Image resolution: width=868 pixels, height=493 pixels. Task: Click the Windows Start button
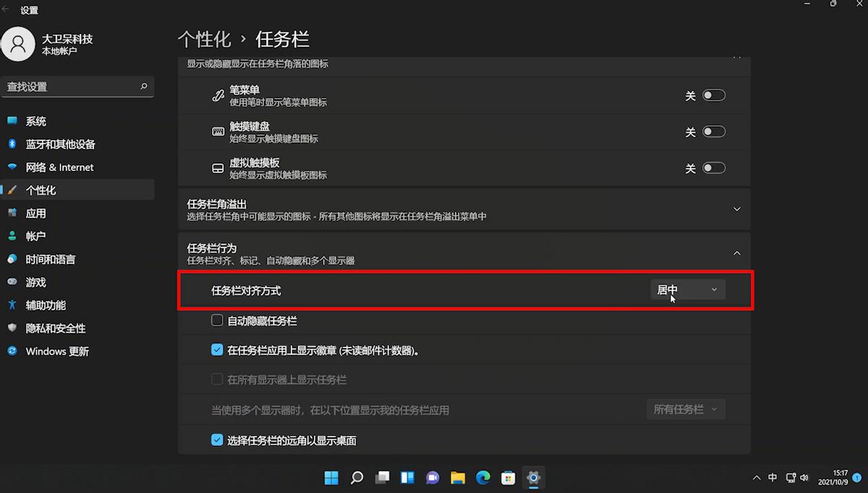tap(331, 478)
